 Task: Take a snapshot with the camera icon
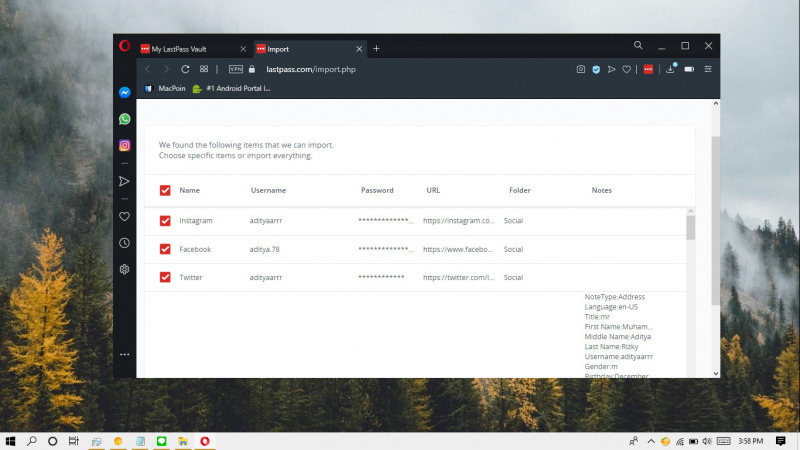tap(581, 69)
